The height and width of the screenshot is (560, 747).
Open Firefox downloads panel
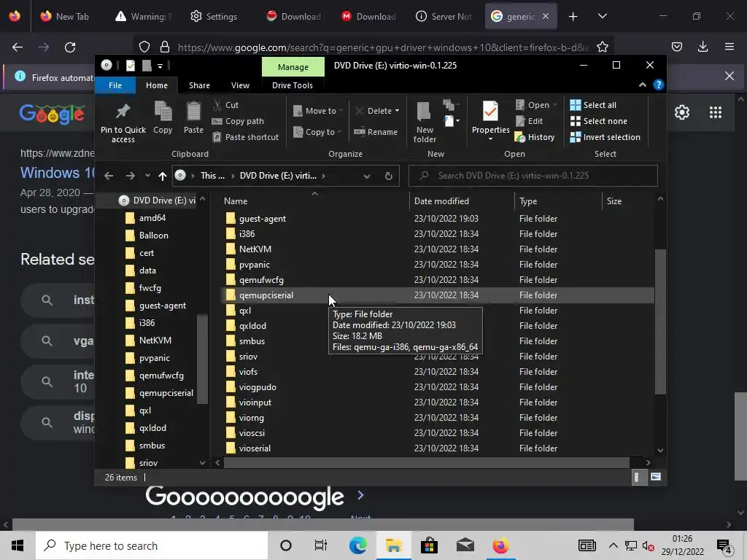(703, 47)
